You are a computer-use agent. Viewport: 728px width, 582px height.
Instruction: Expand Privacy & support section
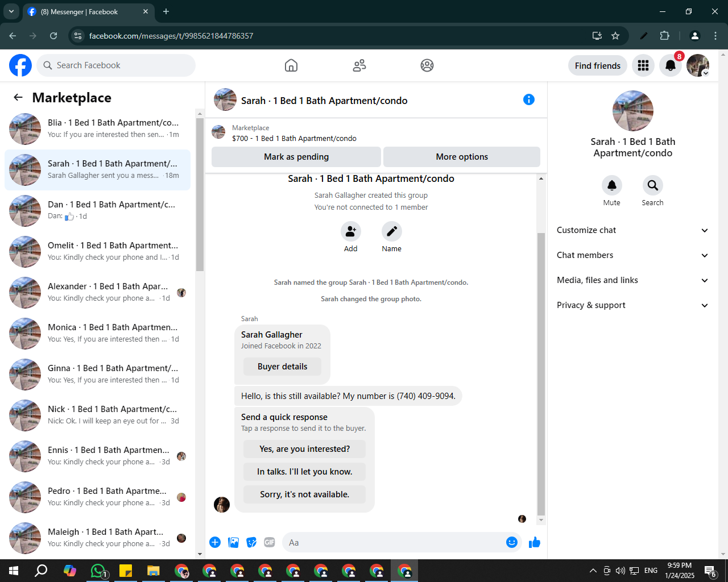pyautogui.click(x=633, y=305)
